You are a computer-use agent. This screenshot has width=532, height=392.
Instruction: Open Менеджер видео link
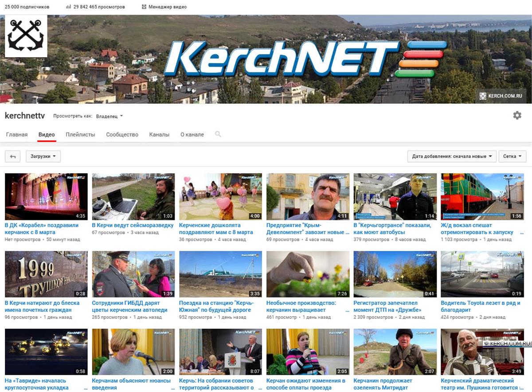(168, 7)
